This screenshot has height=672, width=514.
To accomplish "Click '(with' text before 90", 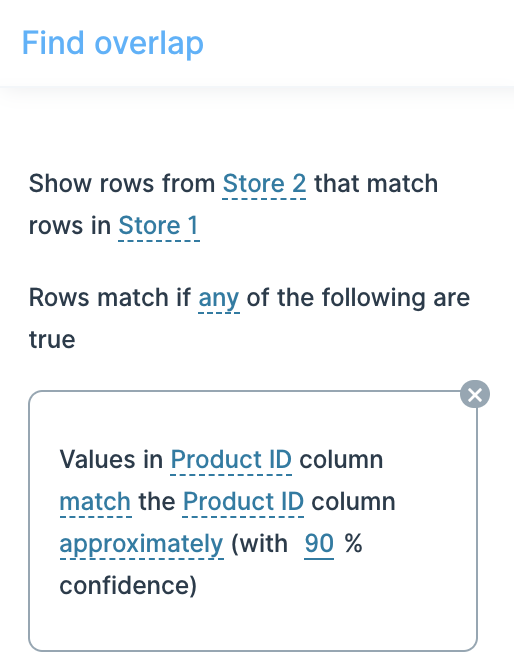I will point(259,544).
